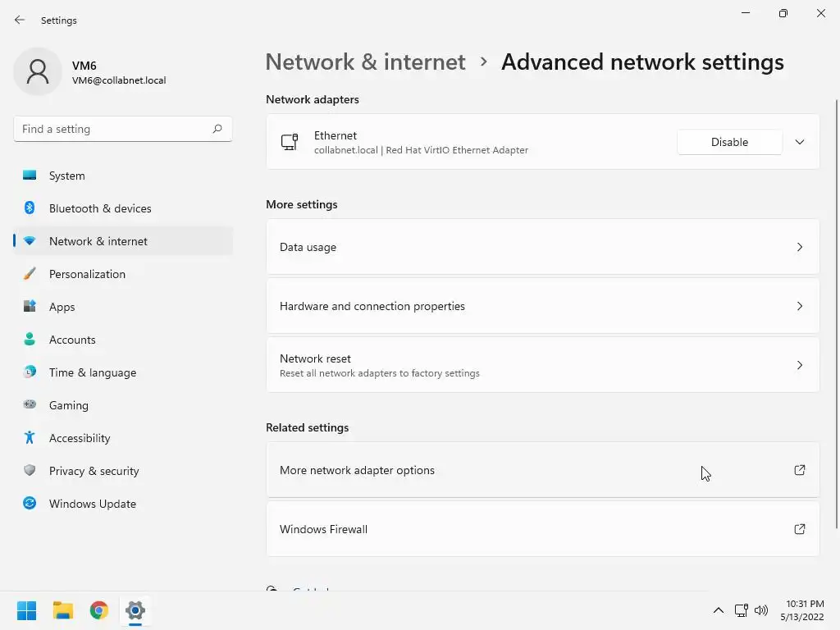Click the back arrow in Settings
The image size is (840, 630).
pos(20,20)
